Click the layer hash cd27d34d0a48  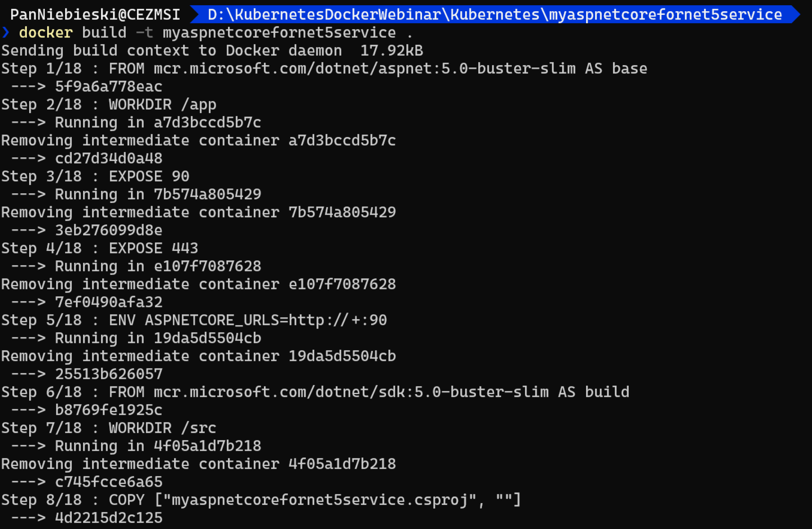(x=109, y=159)
